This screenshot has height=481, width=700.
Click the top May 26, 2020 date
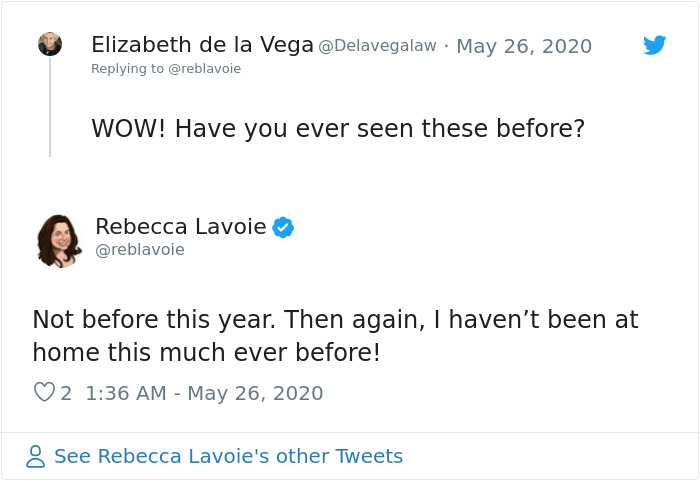click(x=524, y=46)
